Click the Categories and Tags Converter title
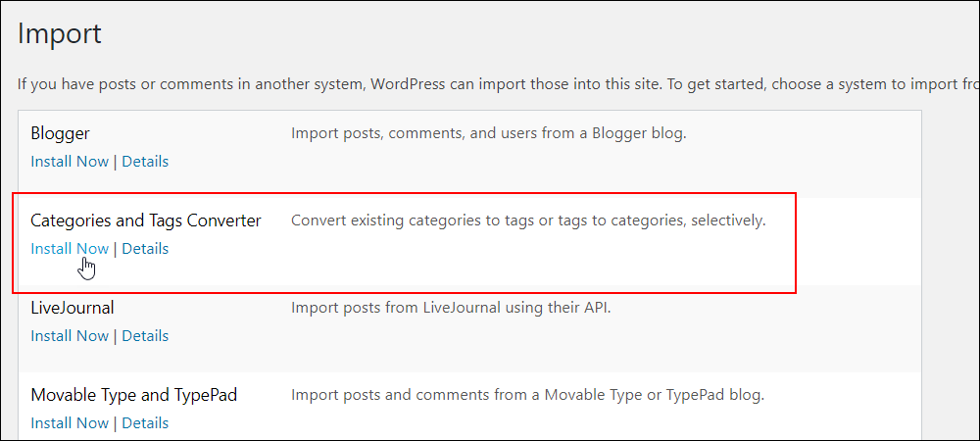This screenshot has height=441, width=980. click(146, 220)
